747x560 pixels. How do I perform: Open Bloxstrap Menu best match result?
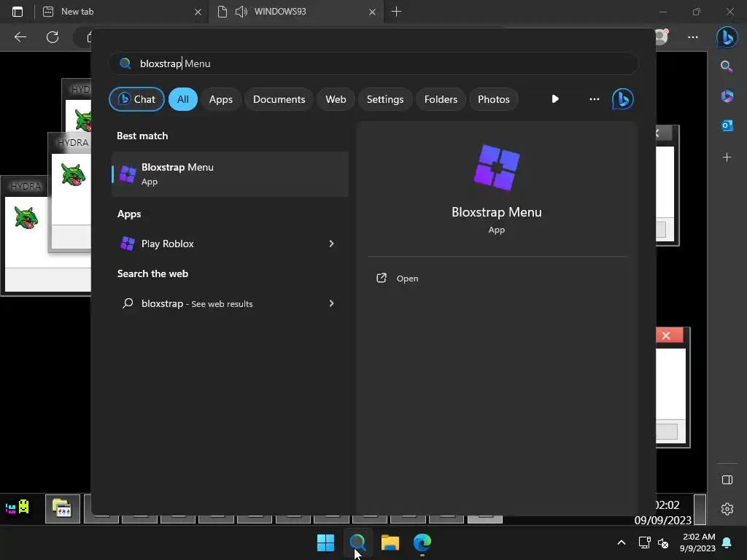230,174
